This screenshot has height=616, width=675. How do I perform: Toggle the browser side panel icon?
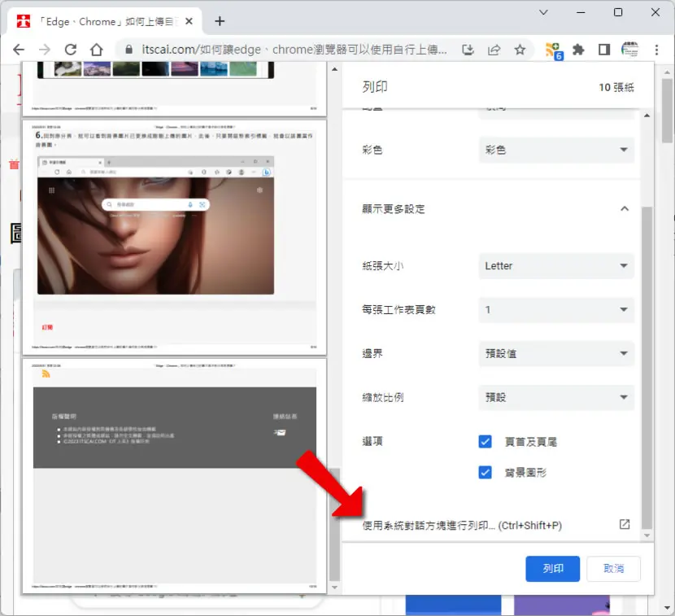pyautogui.click(x=604, y=50)
